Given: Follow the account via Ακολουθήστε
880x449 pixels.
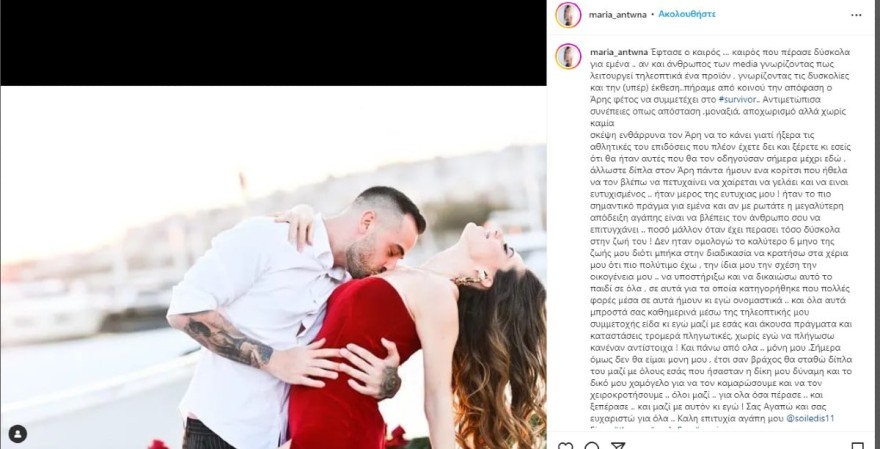Looking at the screenshot, I should pyautogui.click(x=687, y=14).
